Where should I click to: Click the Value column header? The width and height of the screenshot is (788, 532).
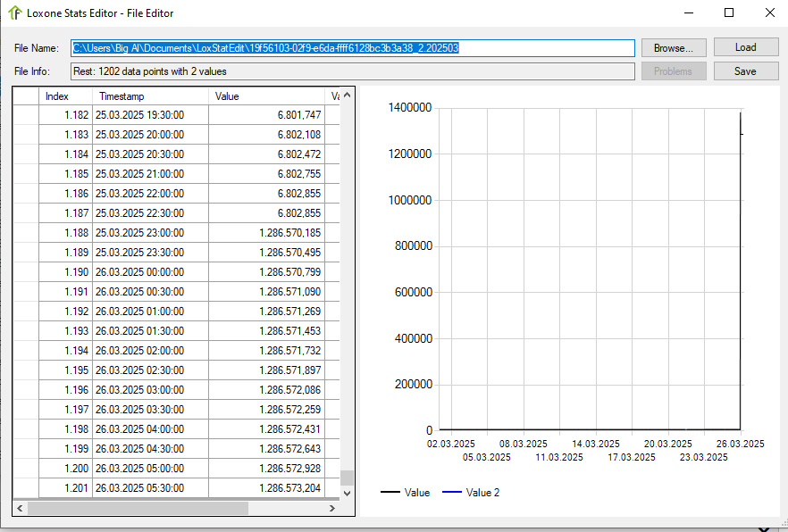pyautogui.click(x=267, y=96)
